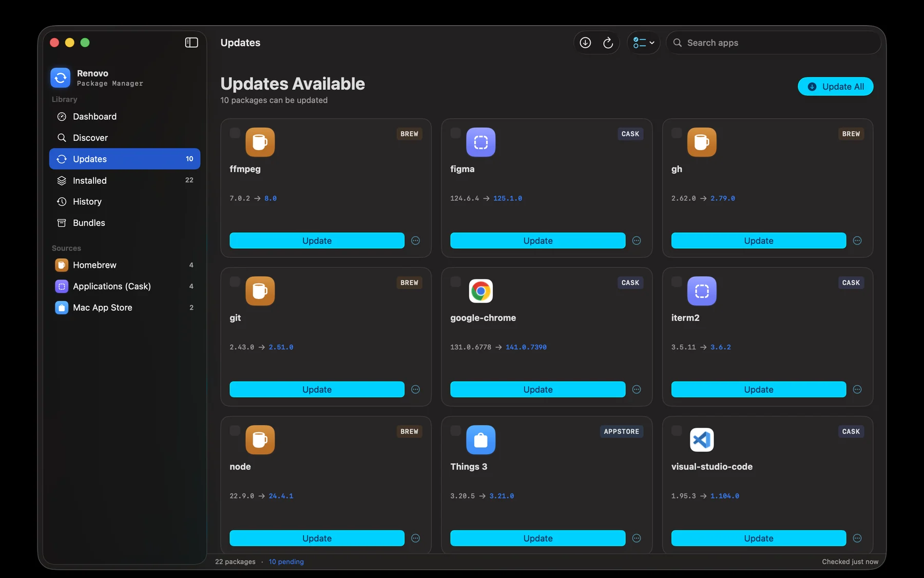Screen dimensions: 924x578
Task: Update the visual-studio-code package
Action: 759,538
